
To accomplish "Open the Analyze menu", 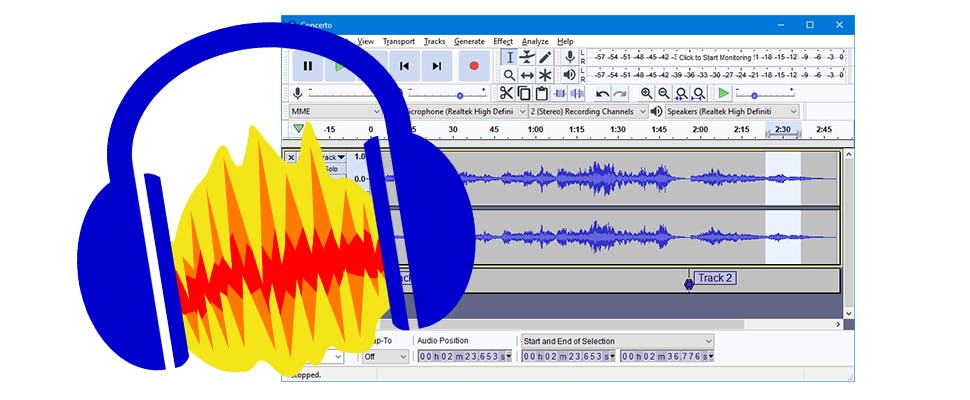I will [535, 41].
